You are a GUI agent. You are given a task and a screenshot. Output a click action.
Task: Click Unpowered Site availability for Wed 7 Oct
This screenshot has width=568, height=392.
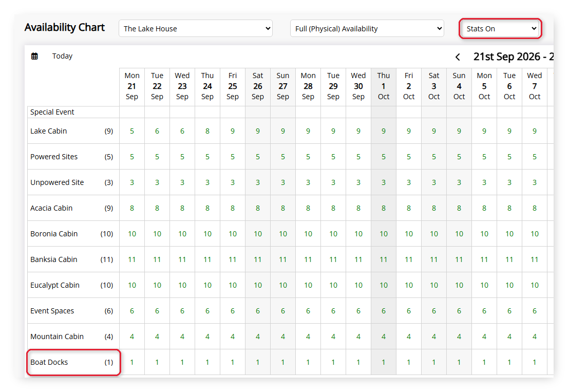535,182
